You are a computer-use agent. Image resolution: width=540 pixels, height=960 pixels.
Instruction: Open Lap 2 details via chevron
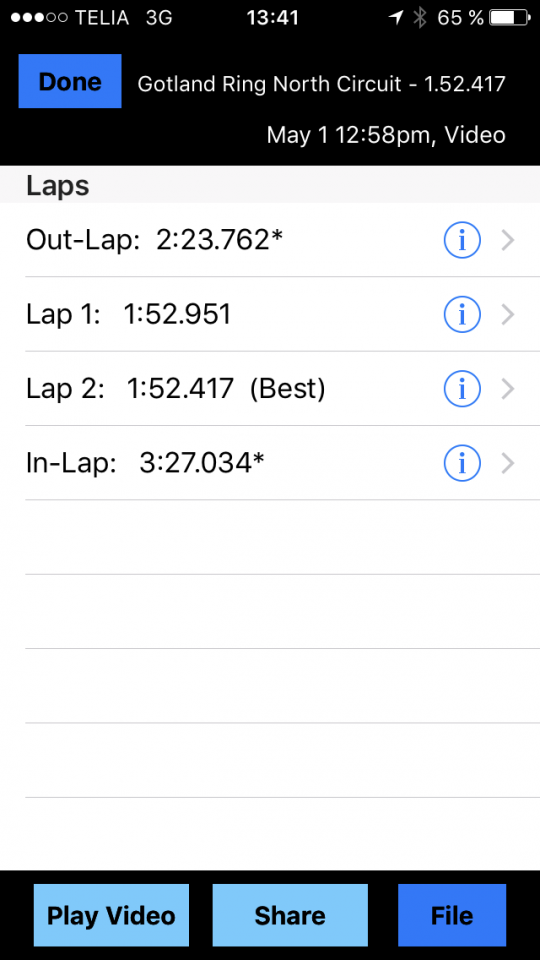point(508,389)
